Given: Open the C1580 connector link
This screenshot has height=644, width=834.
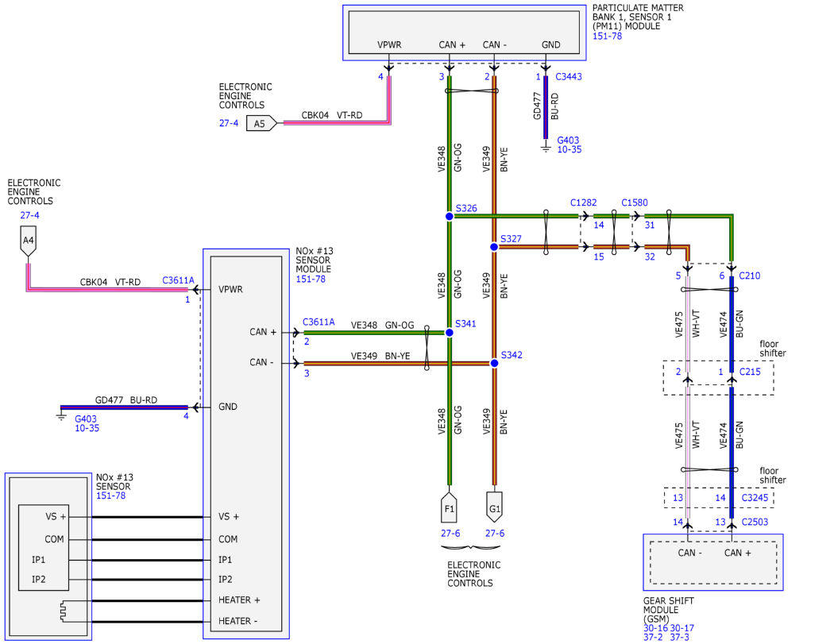Looking at the screenshot, I should (x=635, y=202).
